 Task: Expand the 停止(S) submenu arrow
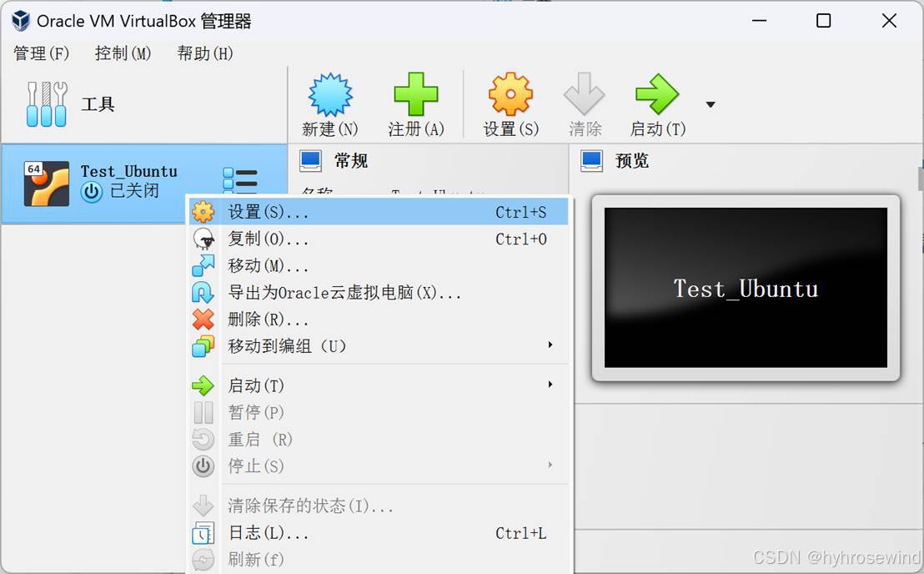pyautogui.click(x=550, y=465)
